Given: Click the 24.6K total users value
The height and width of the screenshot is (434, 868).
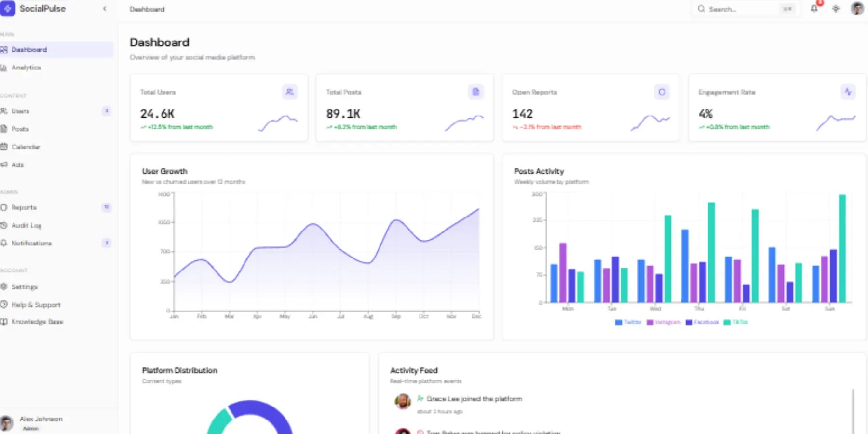Looking at the screenshot, I should coord(157,114).
